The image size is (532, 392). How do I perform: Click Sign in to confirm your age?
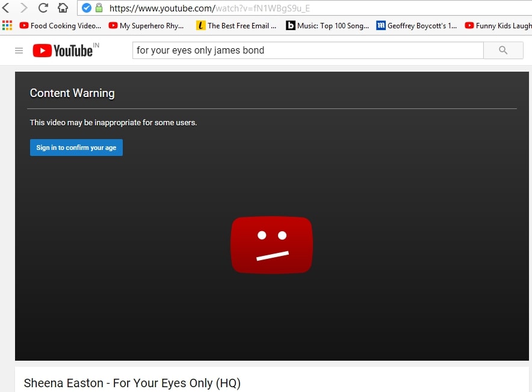pos(76,148)
